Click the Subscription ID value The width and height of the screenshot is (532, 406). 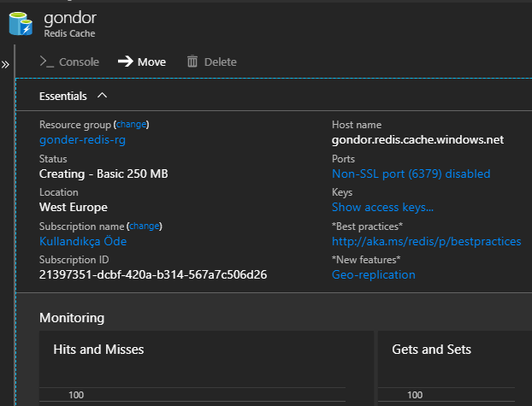153,274
